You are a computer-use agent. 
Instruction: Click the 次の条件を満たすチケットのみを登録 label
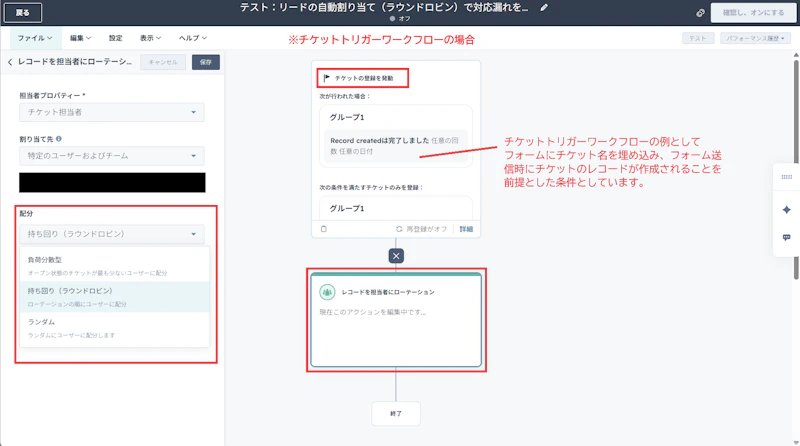click(x=371, y=187)
